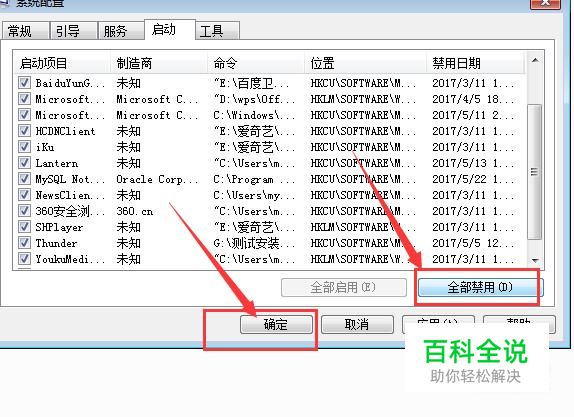The height and width of the screenshot is (417, 574).
Task: Go to the 服务 tab
Action: click(x=121, y=31)
